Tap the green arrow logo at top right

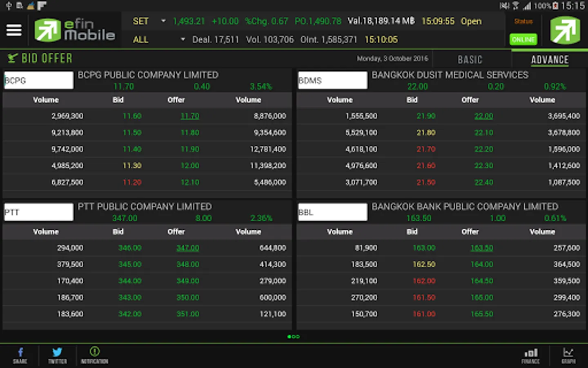pyautogui.click(x=565, y=30)
